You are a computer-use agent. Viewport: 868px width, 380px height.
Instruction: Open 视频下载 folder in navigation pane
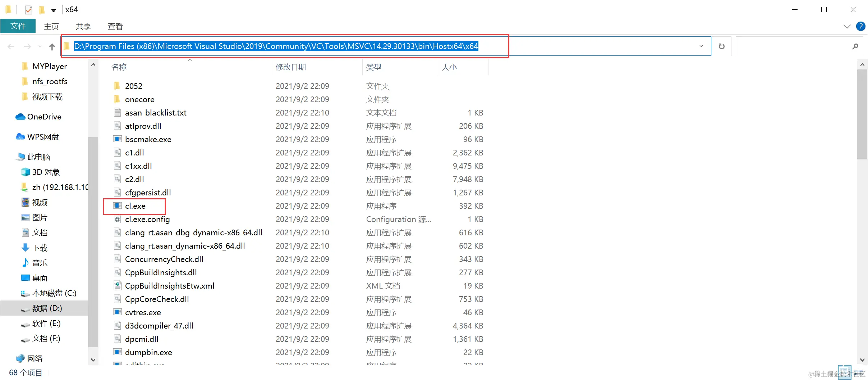[47, 97]
